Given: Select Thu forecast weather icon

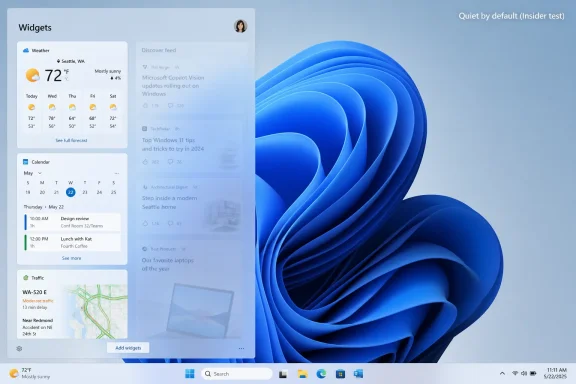Looking at the screenshot, I should pos(72,107).
